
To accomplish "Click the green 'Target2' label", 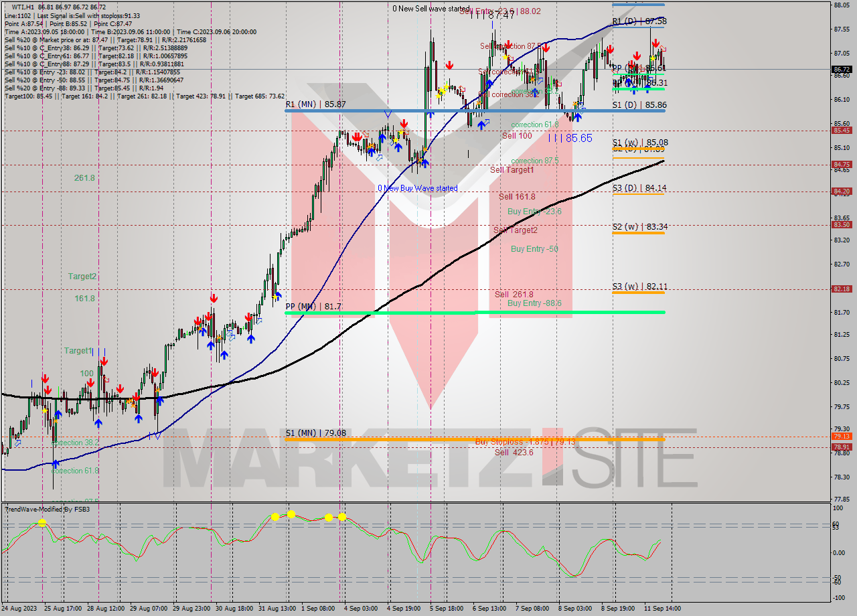I will (x=82, y=277).
